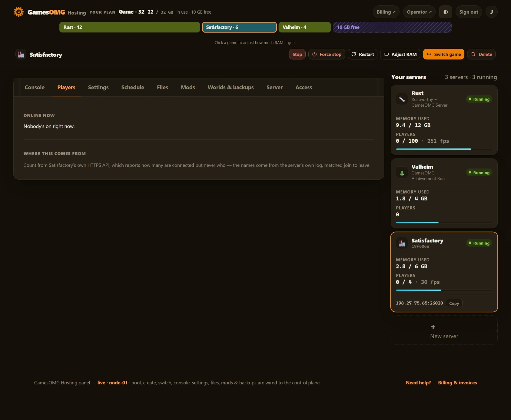Click the plus icon for New server
Viewport: 511px width, 420px height.
[x=433, y=327]
